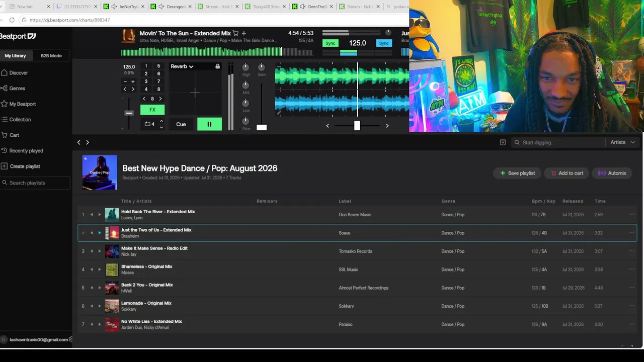Image resolution: width=644 pixels, height=362 pixels.
Task: Switch to My Library tab
Action: coord(15,56)
